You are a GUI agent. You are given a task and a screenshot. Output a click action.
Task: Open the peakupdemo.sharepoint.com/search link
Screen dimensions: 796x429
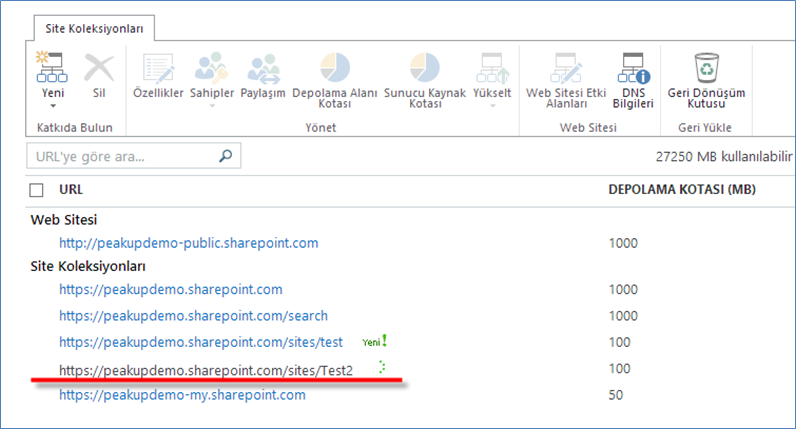point(193,316)
